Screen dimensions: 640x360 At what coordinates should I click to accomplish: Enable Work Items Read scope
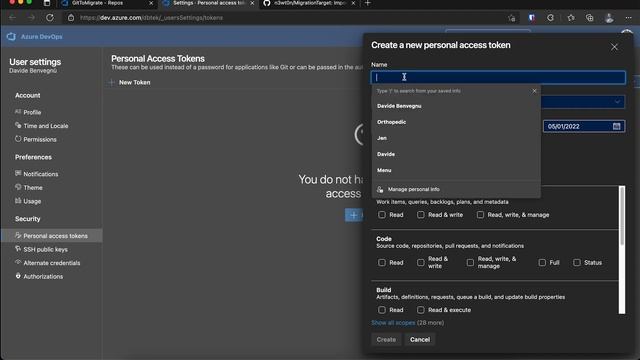pos(382,215)
